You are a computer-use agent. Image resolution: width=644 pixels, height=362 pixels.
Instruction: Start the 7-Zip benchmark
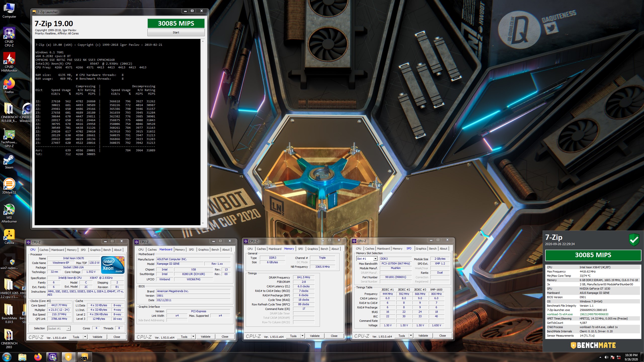click(176, 32)
